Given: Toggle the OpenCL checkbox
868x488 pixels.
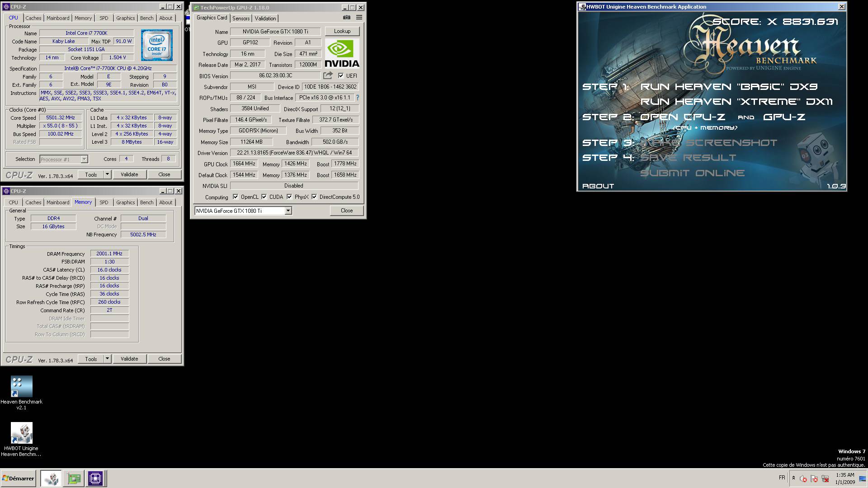Looking at the screenshot, I should tap(235, 197).
